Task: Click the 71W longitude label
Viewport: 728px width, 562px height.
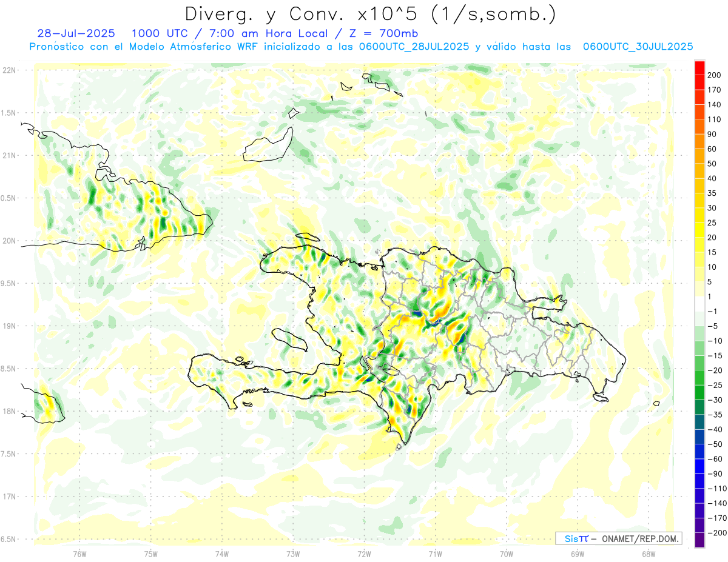Action: tap(435, 554)
